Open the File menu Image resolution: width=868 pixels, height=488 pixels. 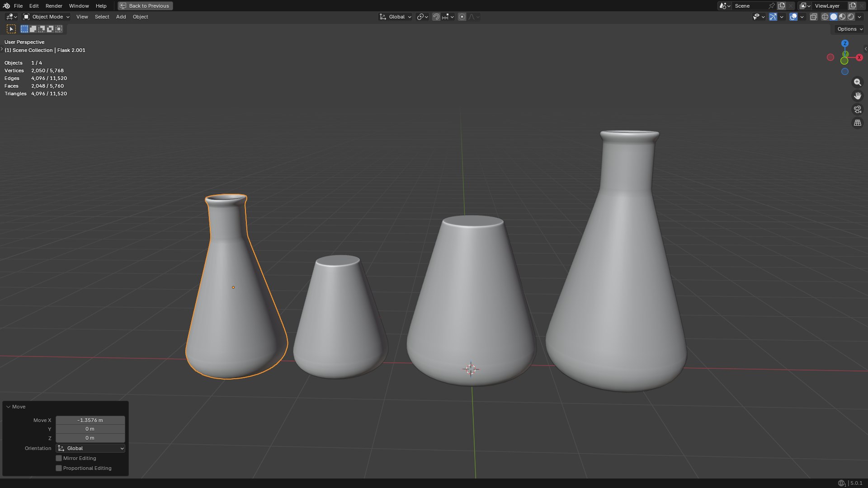click(x=18, y=6)
